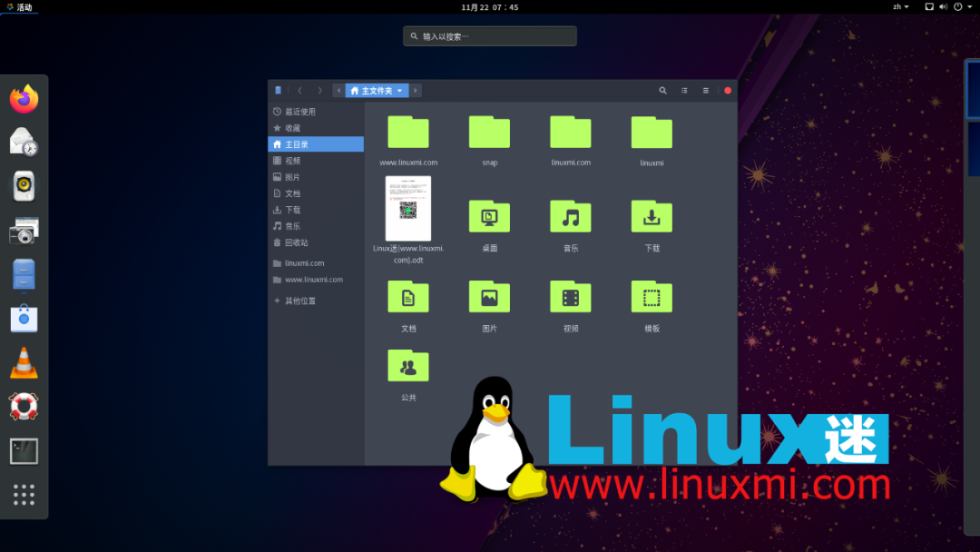Launch the mail client with clock icon

point(24,142)
